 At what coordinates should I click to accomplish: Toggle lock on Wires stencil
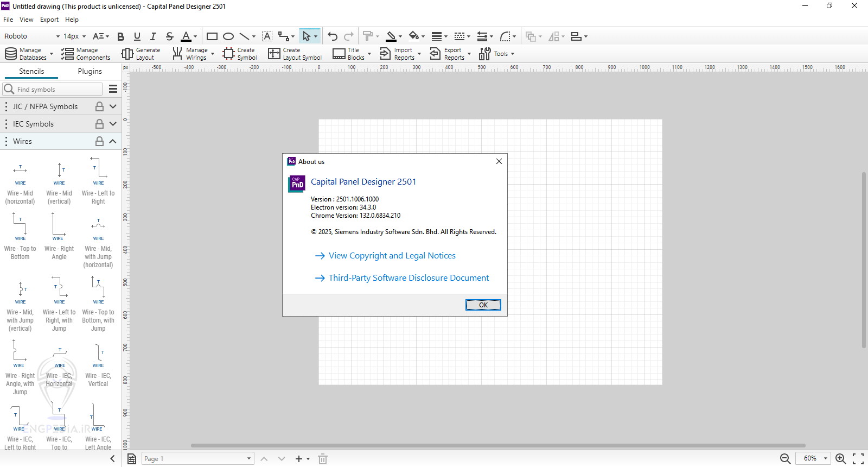pos(99,141)
